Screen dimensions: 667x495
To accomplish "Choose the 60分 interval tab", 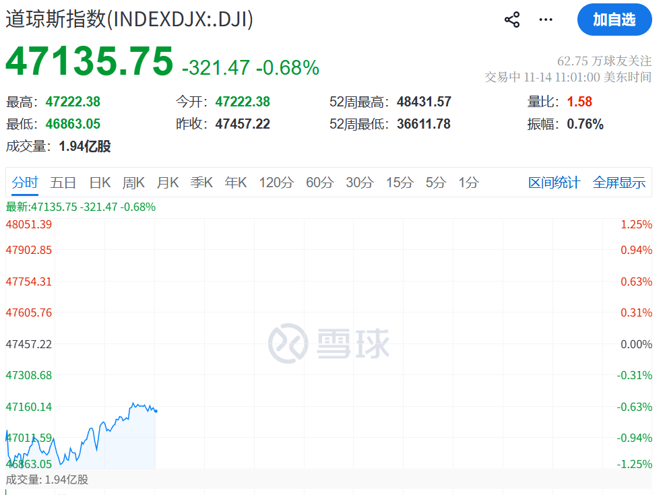I will (320, 182).
